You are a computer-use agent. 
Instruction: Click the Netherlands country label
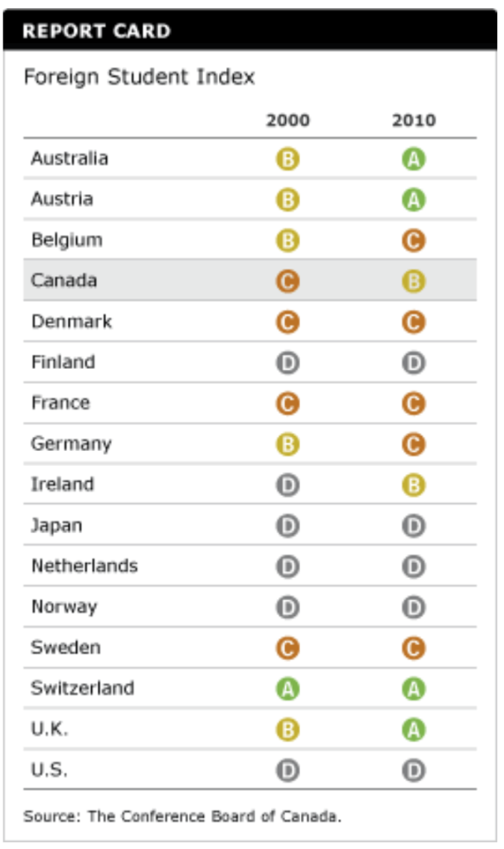85,566
